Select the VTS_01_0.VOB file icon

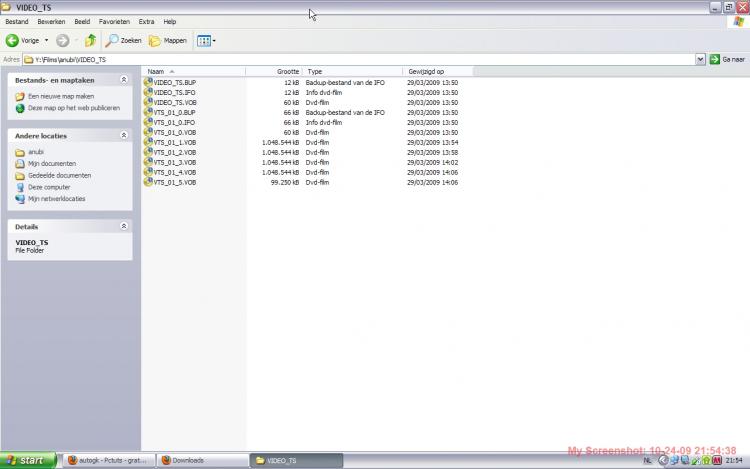(148, 132)
